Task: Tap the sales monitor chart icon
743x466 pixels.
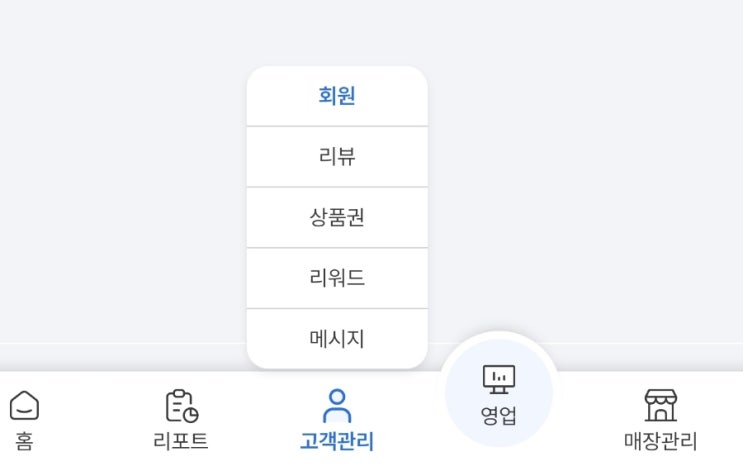Action: pos(498,377)
